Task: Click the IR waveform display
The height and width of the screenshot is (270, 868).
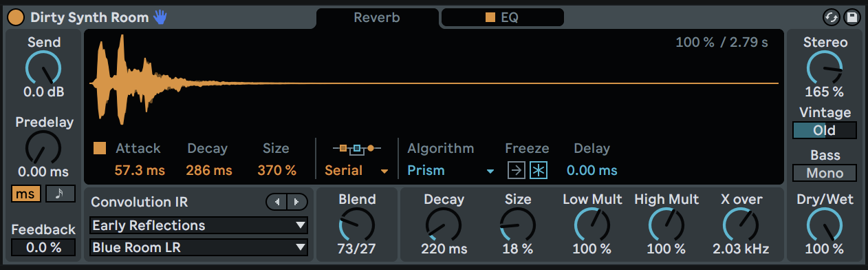Action: coord(434,83)
